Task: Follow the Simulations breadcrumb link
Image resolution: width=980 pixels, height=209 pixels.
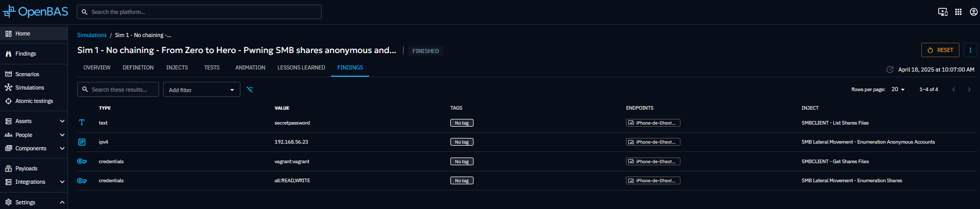Action: pos(92,35)
